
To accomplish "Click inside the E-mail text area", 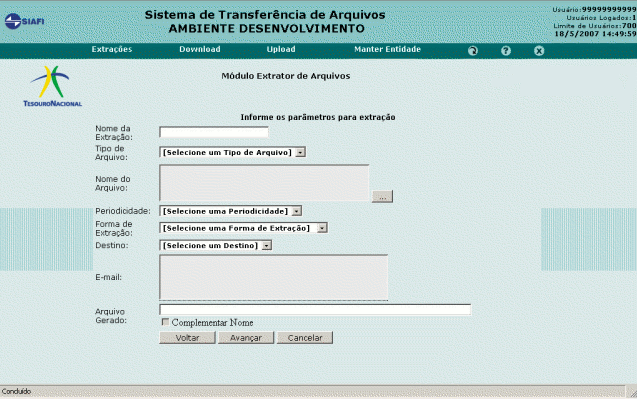I will coord(273,278).
